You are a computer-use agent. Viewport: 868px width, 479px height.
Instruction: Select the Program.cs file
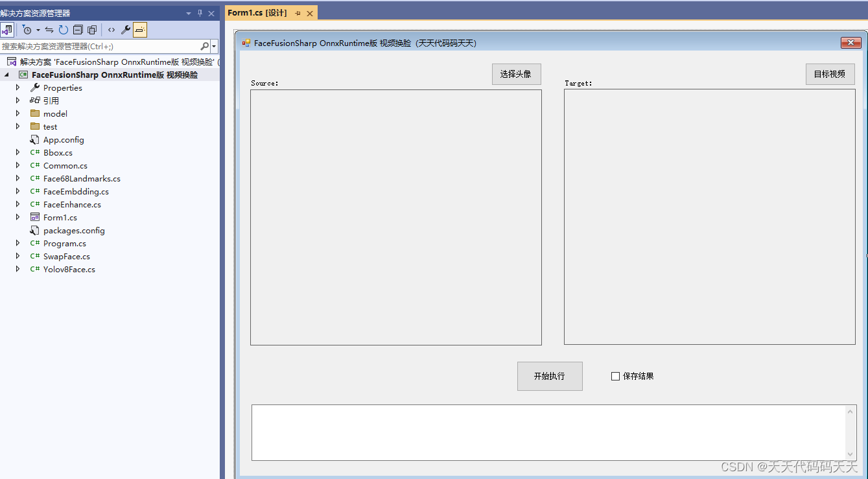pyautogui.click(x=65, y=243)
